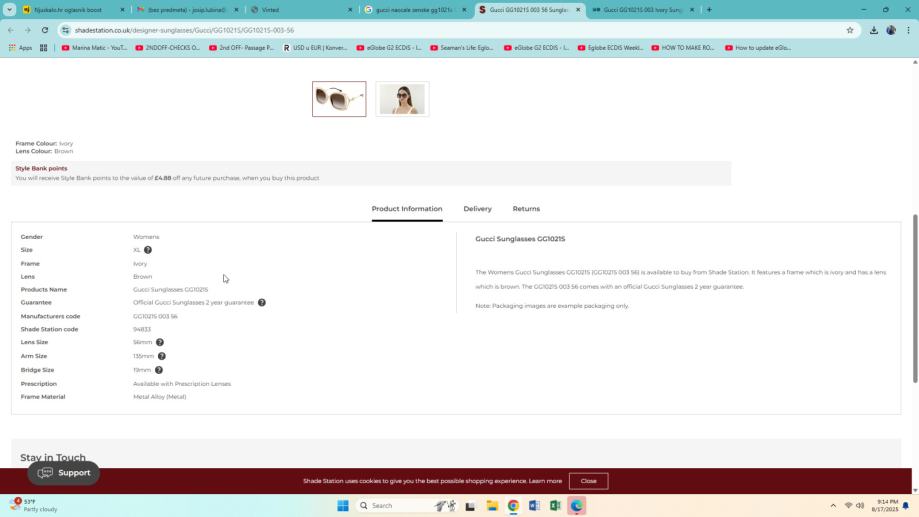Screen dimensions: 919x517
Task: Open volume control in system tray
Action: (860, 505)
